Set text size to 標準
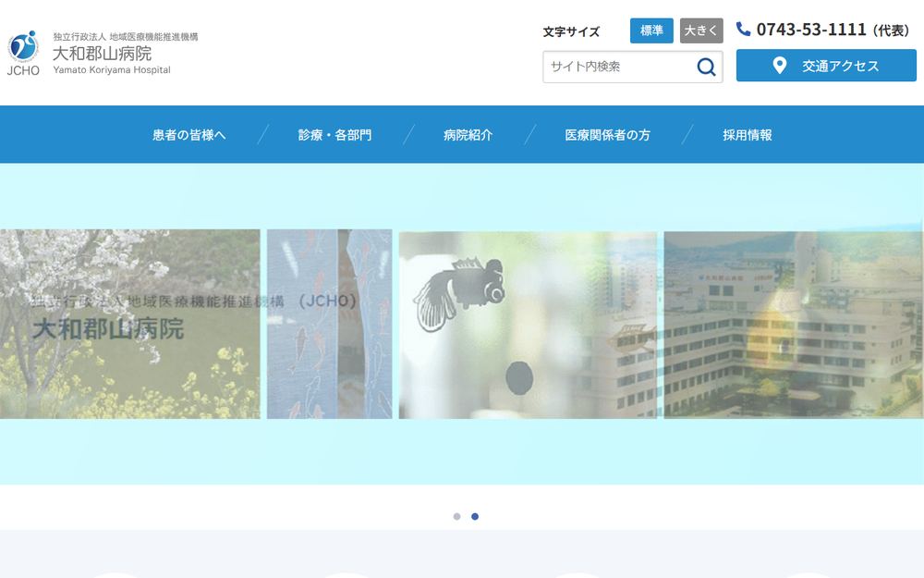 651,31
